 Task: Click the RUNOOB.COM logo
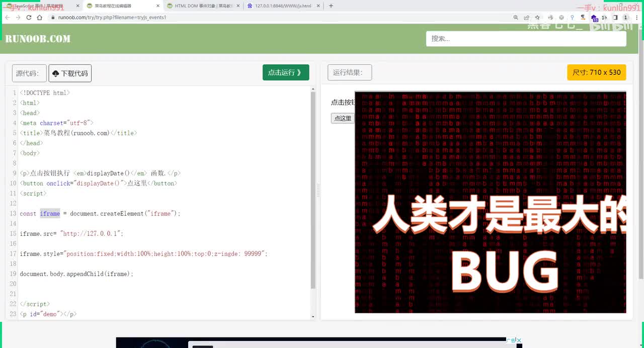pyautogui.click(x=38, y=39)
